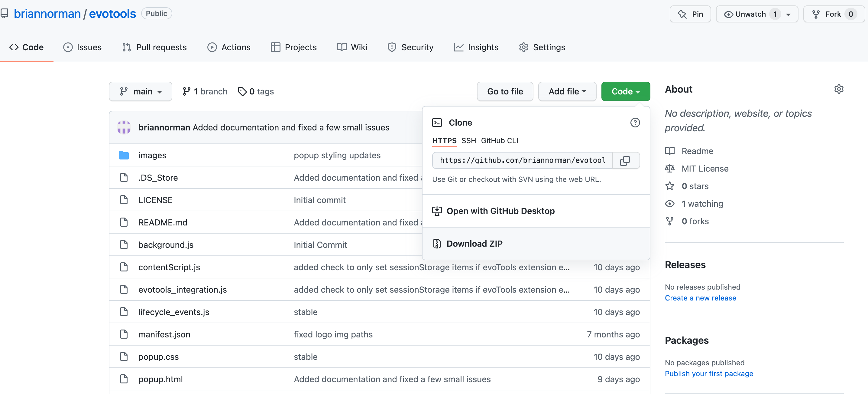Open the Unwatch options dropdown arrow
The image size is (868, 394).
pos(788,15)
